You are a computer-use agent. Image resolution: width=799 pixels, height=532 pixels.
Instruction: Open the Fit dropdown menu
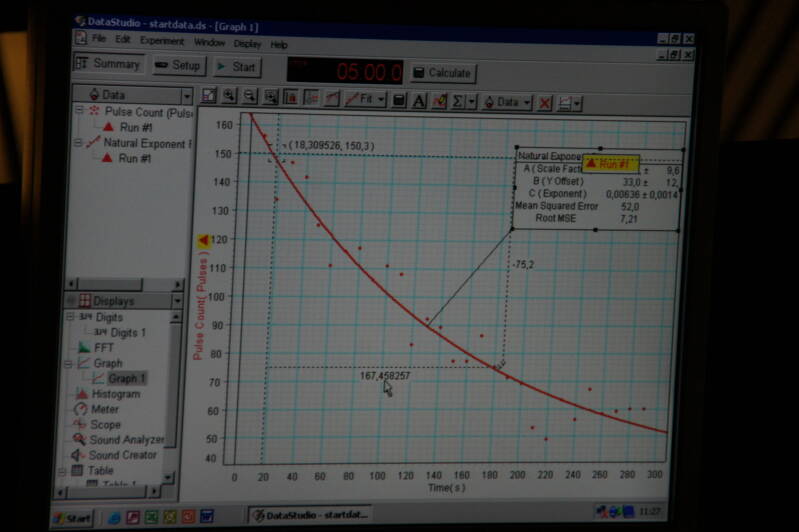pyautogui.click(x=365, y=99)
